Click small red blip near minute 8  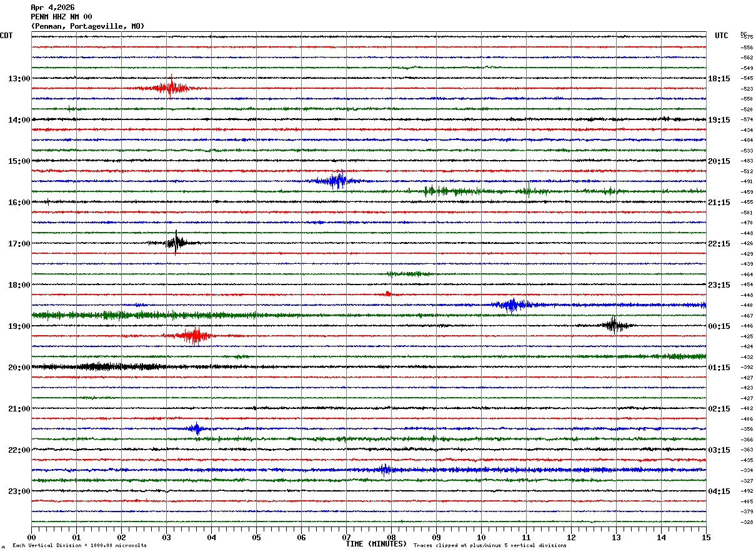[x=388, y=293]
